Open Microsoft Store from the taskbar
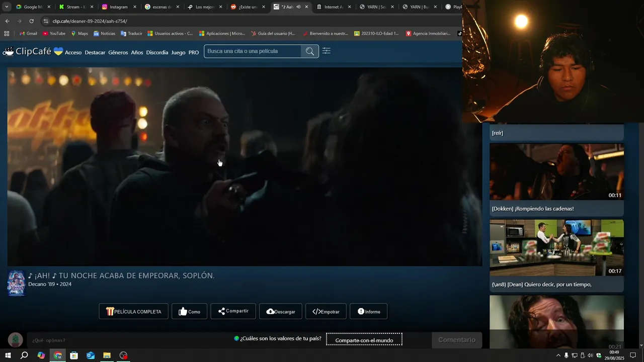This screenshot has height=362, width=644. (74, 355)
